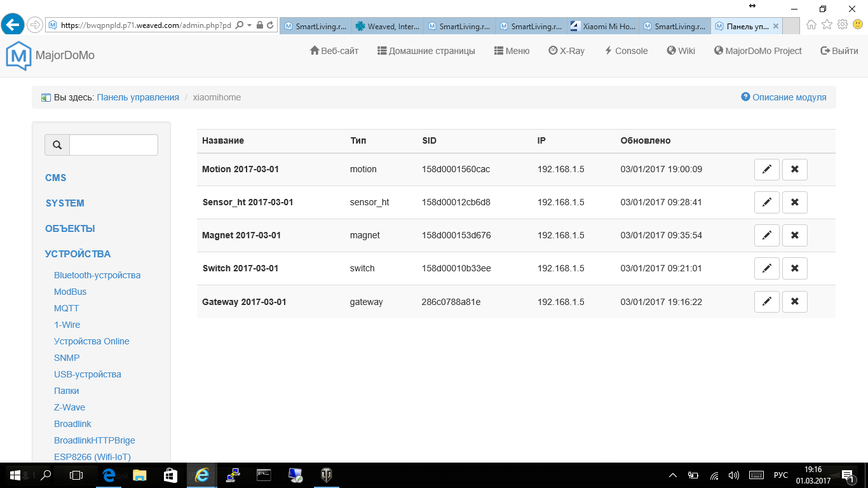Image resolution: width=868 pixels, height=488 pixels.
Task: Open the address bar search dropdown
Action: click(x=249, y=25)
